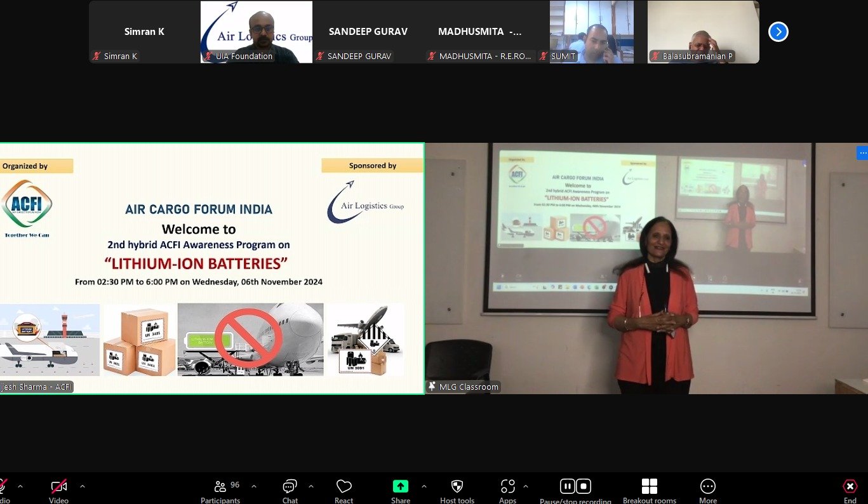The height and width of the screenshot is (504, 868).
Task: Expand Participants options chevron
Action: pyautogui.click(x=254, y=486)
